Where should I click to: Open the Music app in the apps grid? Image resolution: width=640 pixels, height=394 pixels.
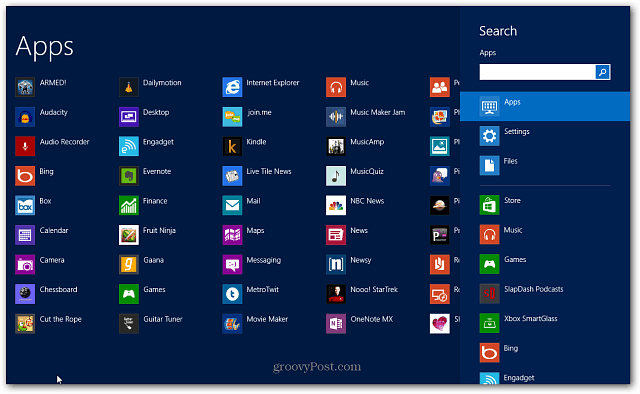(x=336, y=87)
